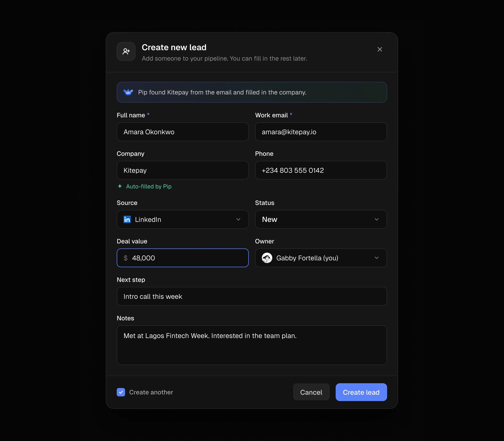
Task: Click the Company field containing Kitepay
Action: [x=183, y=170]
